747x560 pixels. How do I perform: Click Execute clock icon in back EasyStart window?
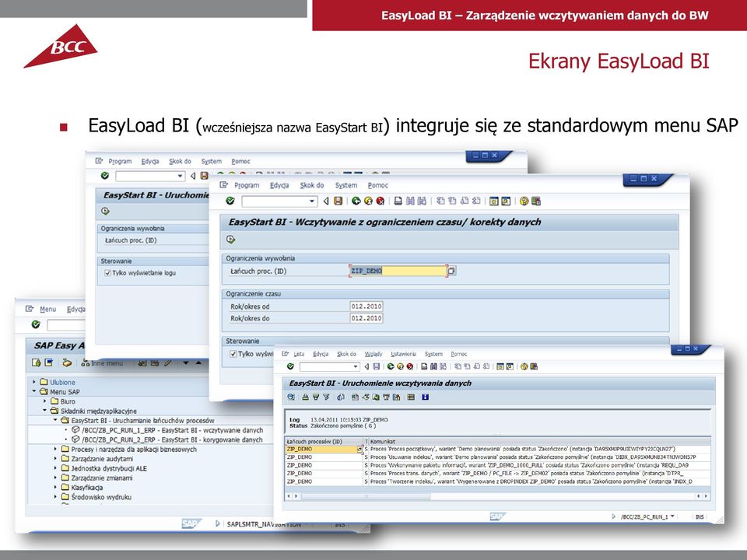(105, 211)
